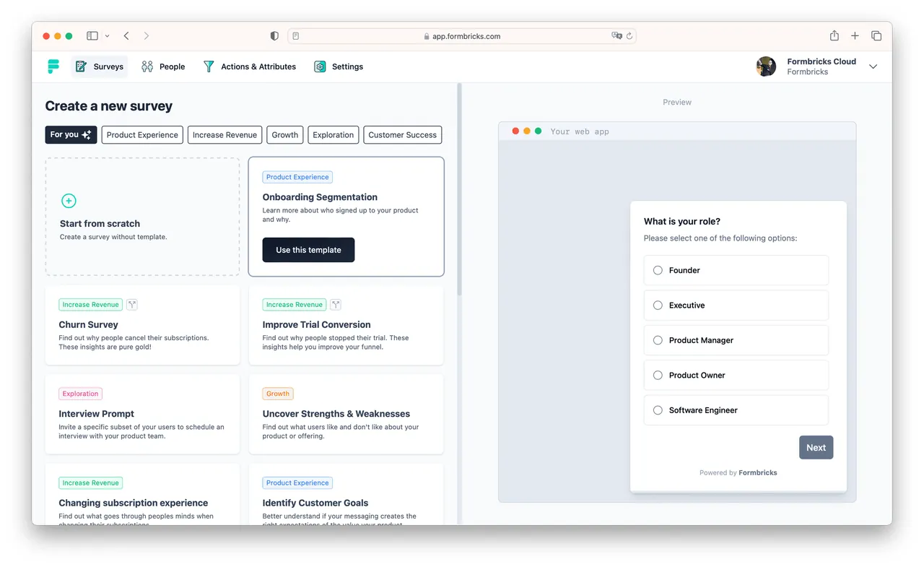Open the Settings tab
Screen dimensions: 924x567
(x=339, y=66)
